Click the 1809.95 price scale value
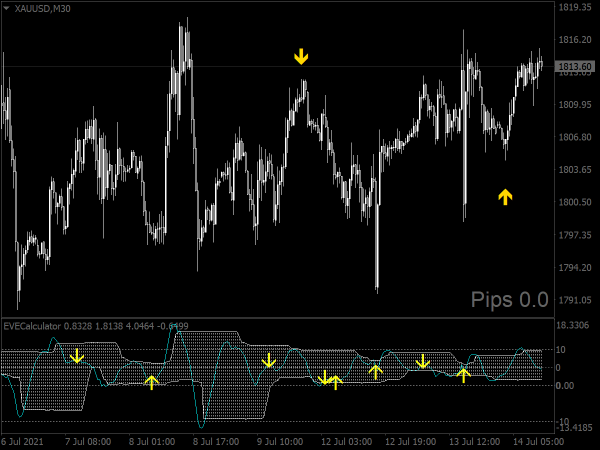This screenshot has height=450, width=600. point(575,104)
